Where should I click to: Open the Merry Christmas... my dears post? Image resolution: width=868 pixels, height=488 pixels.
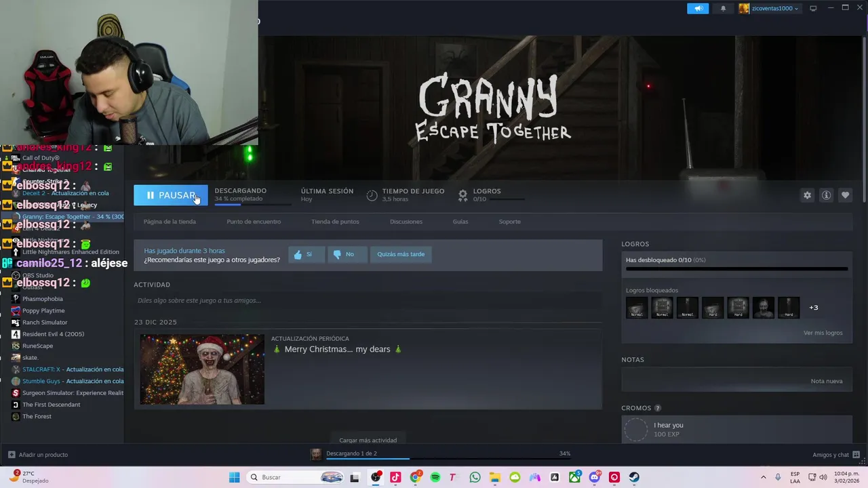[337, 349]
